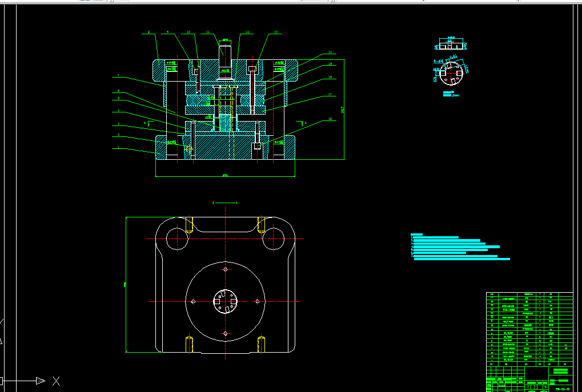Select the top-left guide pillar circle in plan view
The height and width of the screenshot is (392, 582).
[178, 239]
